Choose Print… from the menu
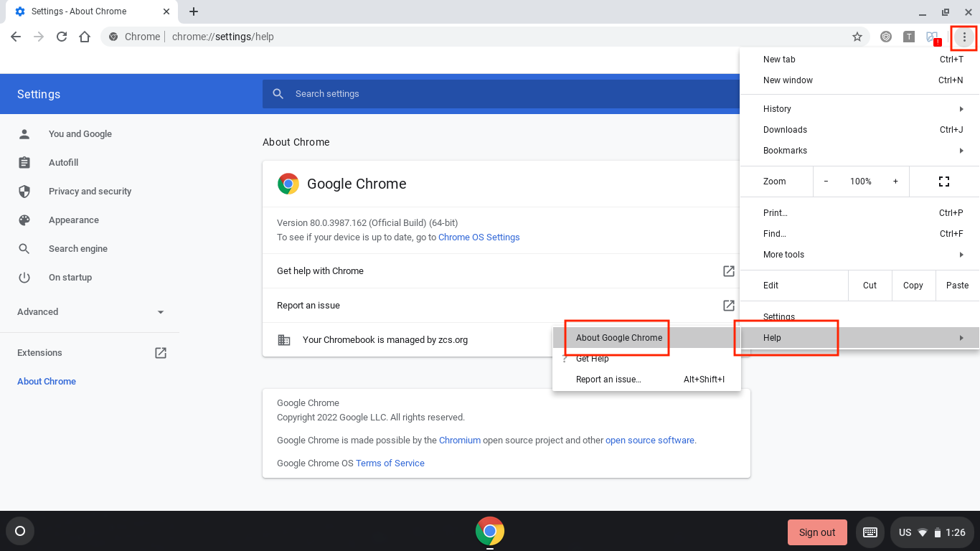This screenshot has width=980, height=551. [859, 213]
